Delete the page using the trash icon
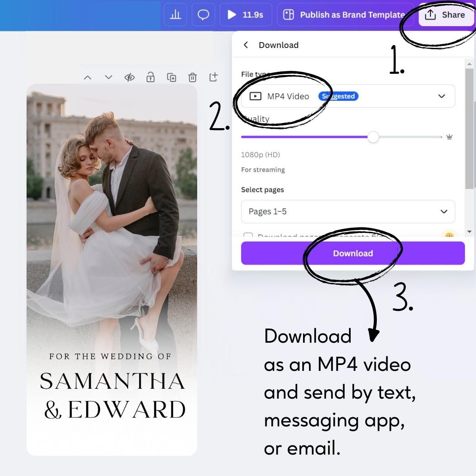Viewport: 476px width, 476px height. coord(193,77)
